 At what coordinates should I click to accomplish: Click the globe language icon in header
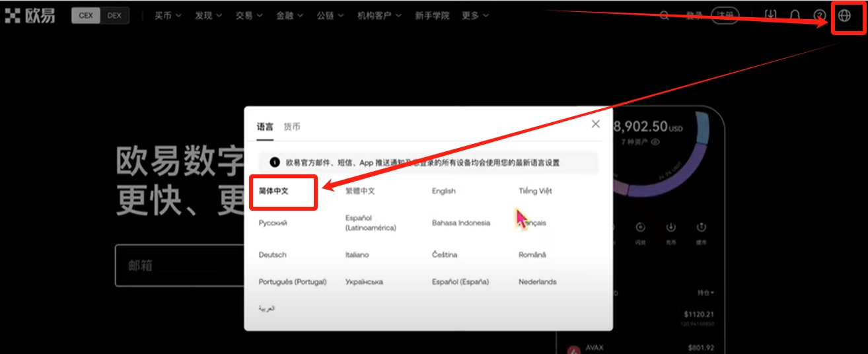coord(844,15)
